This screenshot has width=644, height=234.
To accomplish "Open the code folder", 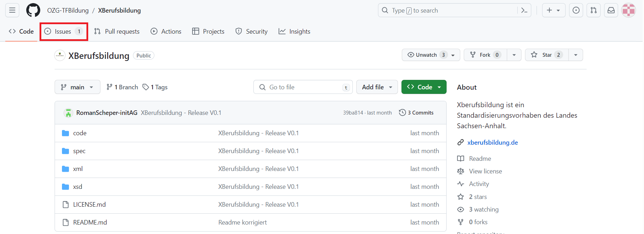I will click(x=80, y=133).
